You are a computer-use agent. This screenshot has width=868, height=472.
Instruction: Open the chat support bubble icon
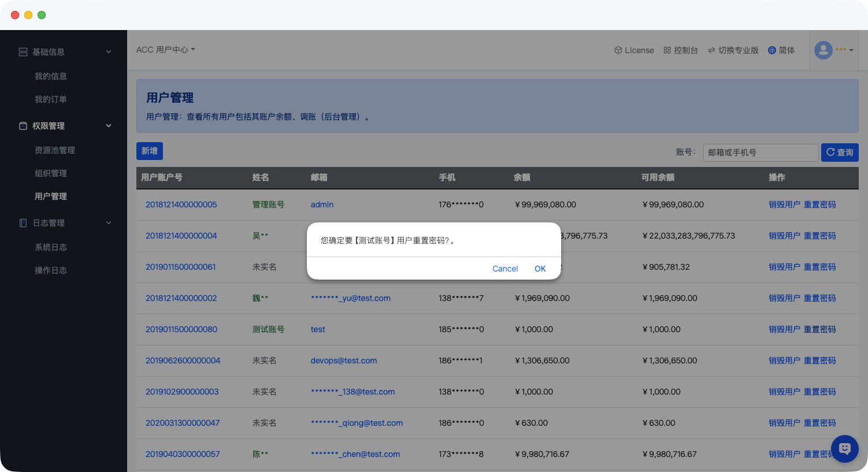(844, 448)
